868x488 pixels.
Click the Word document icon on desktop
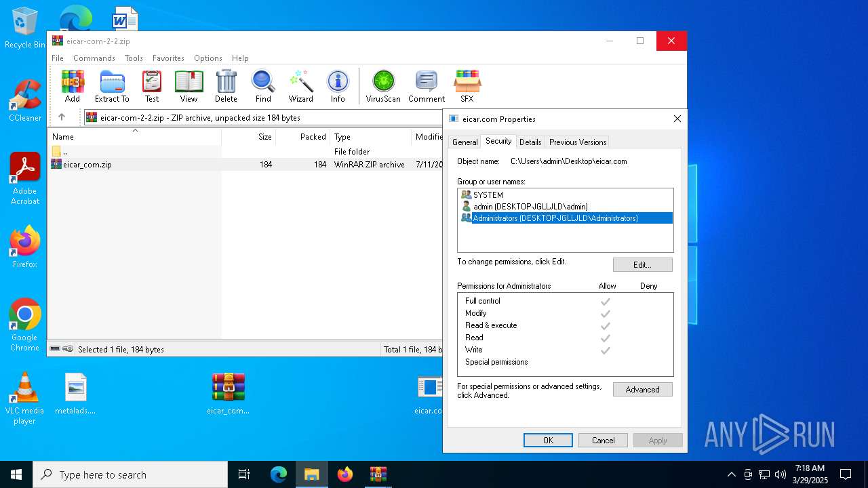pyautogui.click(x=125, y=18)
